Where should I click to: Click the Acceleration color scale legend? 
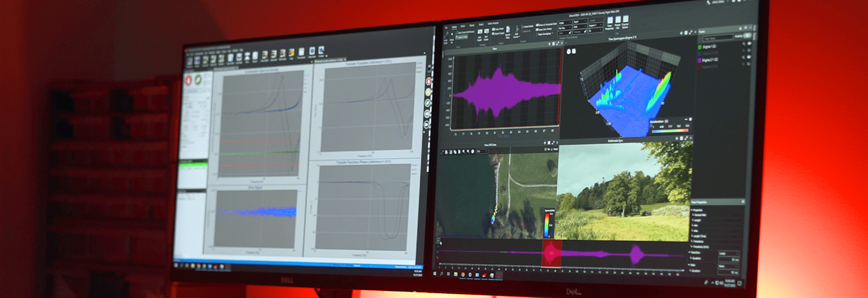[x=671, y=128]
